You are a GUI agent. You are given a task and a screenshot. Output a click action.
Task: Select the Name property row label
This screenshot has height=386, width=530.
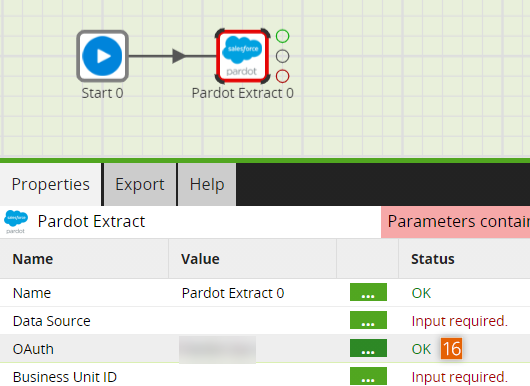(x=32, y=293)
